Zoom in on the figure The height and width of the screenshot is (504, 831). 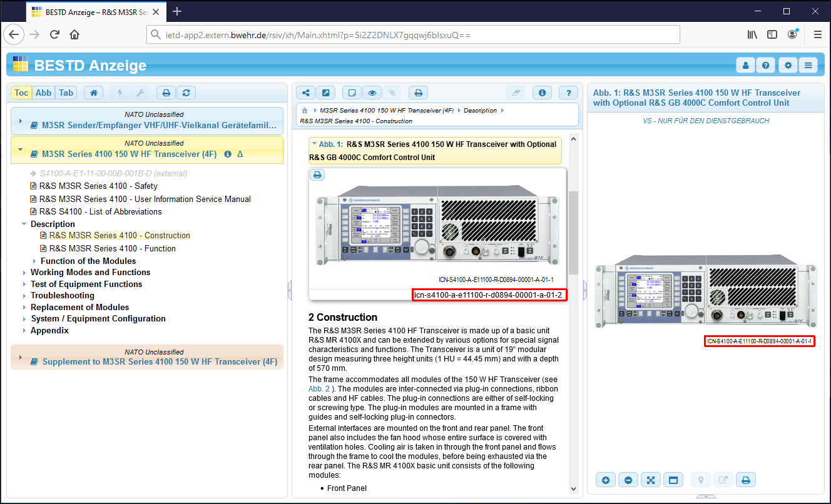(606, 480)
